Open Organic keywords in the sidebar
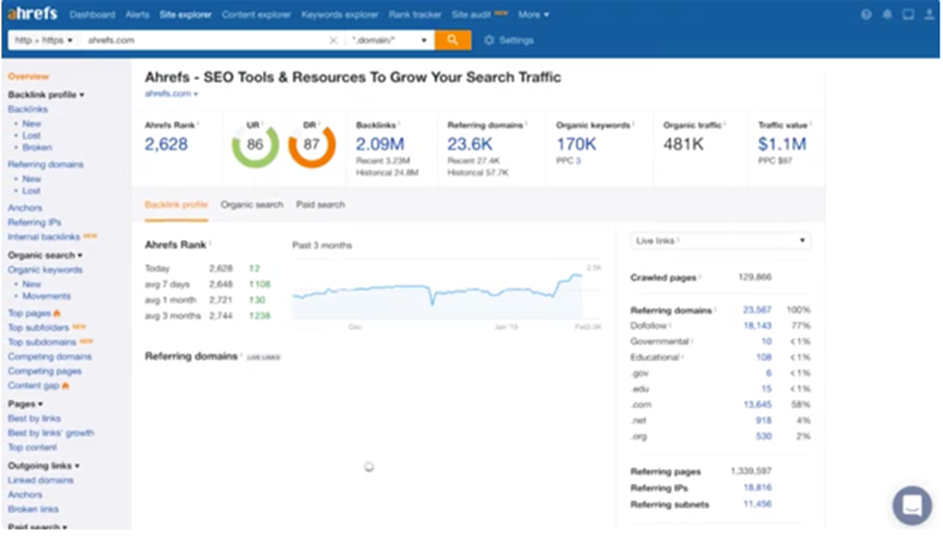 (45, 270)
